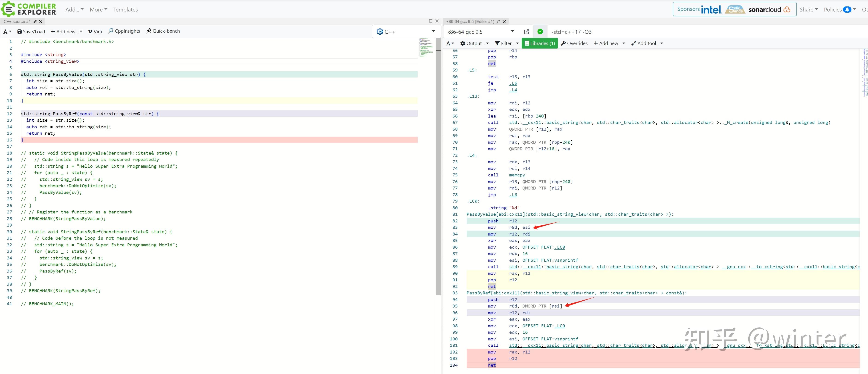Open Overrides for the compiler
868x374 pixels.
coord(574,43)
